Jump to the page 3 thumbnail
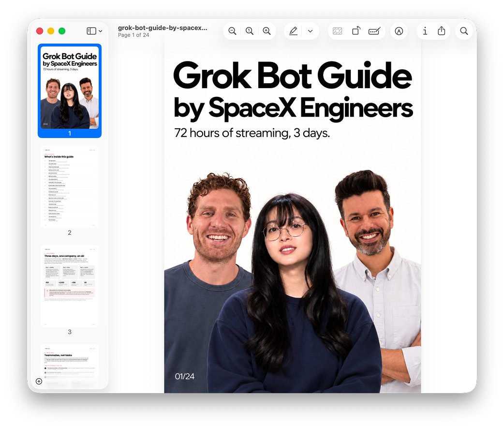 point(70,286)
